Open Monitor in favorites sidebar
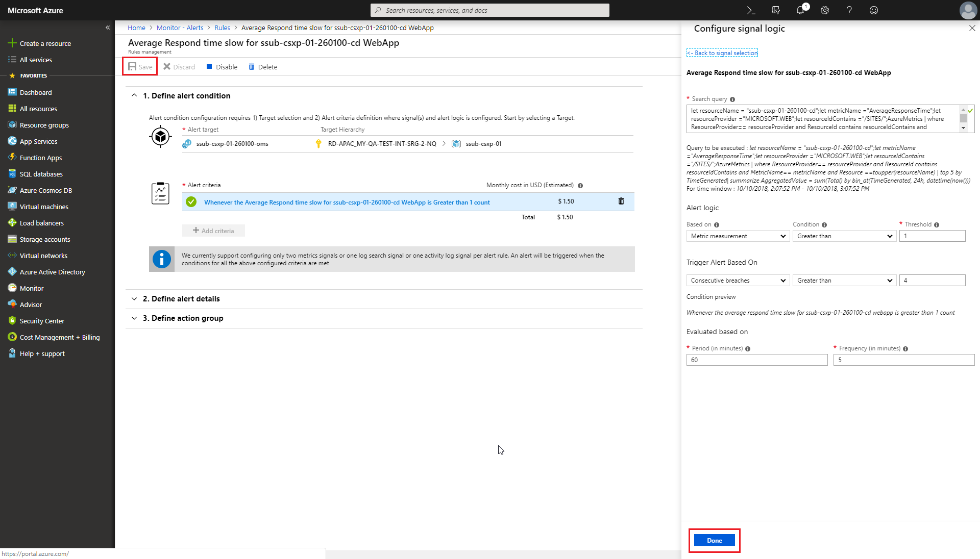The width and height of the screenshot is (980, 559). [x=32, y=288]
